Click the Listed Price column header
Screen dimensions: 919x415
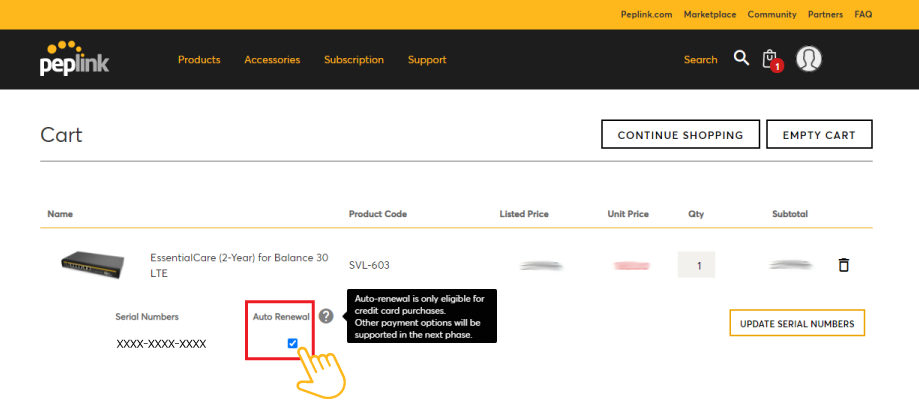click(x=524, y=214)
